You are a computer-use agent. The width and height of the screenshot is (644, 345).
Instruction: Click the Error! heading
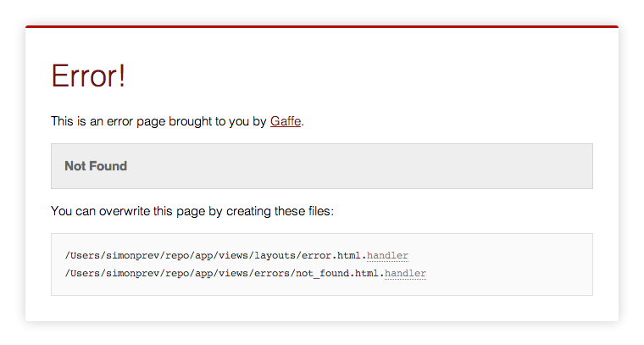pyautogui.click(x=88, y=76)
